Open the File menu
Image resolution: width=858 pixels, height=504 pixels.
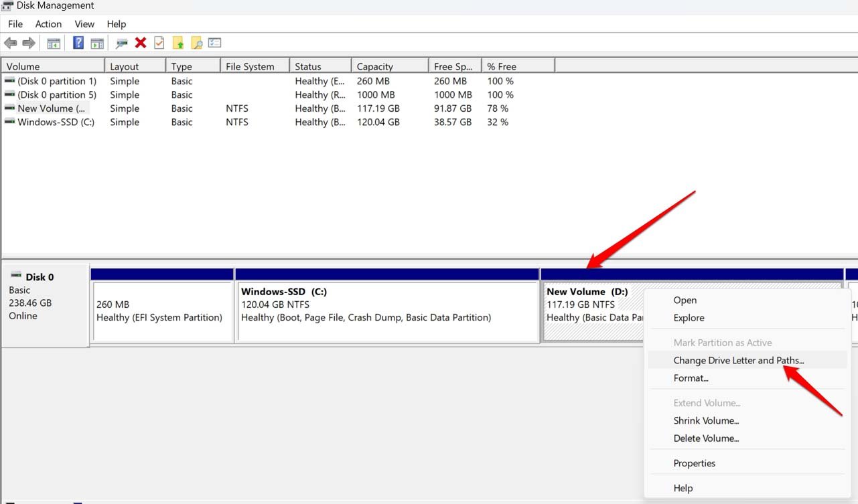click(15, 23)
